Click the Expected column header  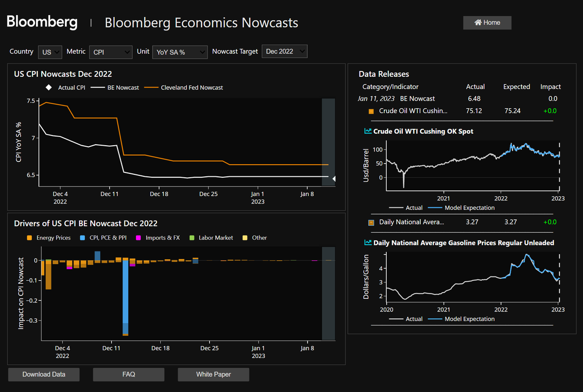click(516, 87)
